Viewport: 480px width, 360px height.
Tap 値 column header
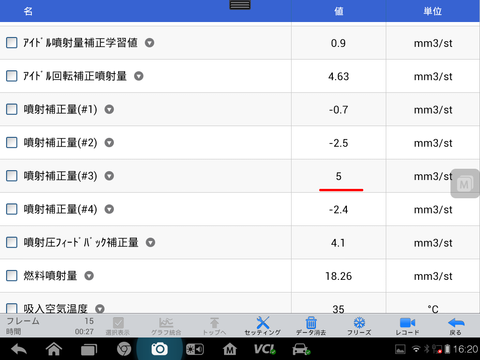[x=339, y=11]
